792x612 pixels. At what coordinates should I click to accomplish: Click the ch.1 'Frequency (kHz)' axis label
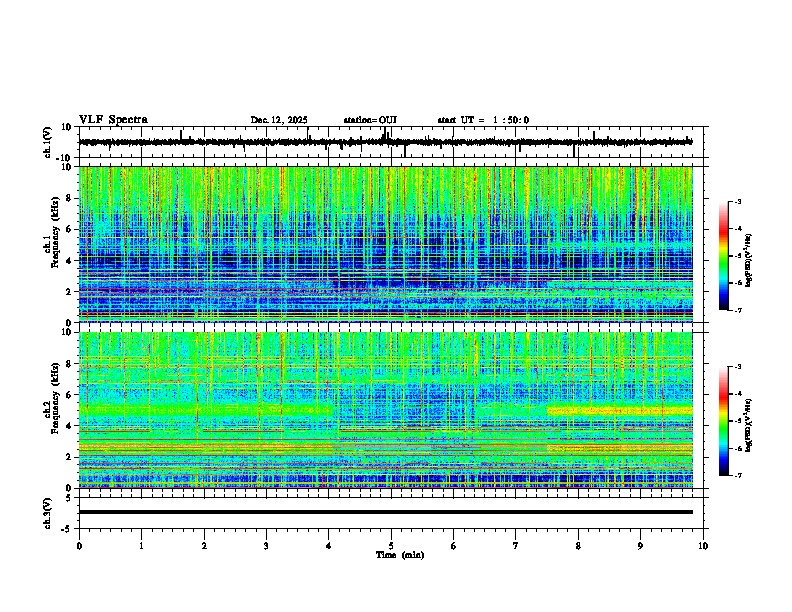point(53,234)
